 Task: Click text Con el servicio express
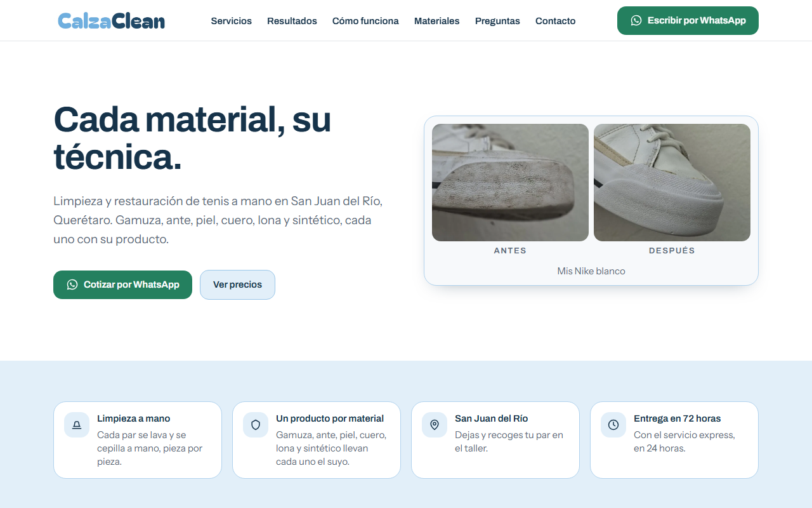(x=684, y=441)
